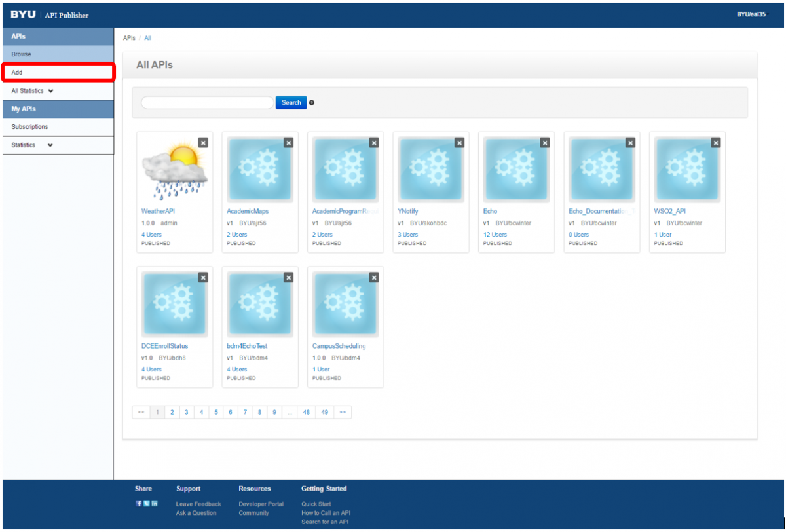Go to page 9 in pagination
Screen dimensions: 786x532
[274, 412]
